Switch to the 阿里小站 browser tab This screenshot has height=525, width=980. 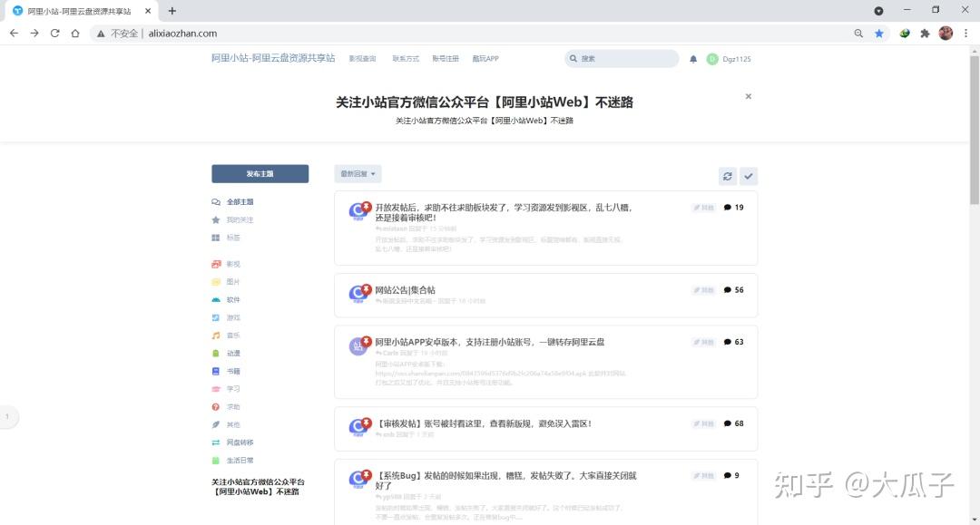[x=79, y=11]
